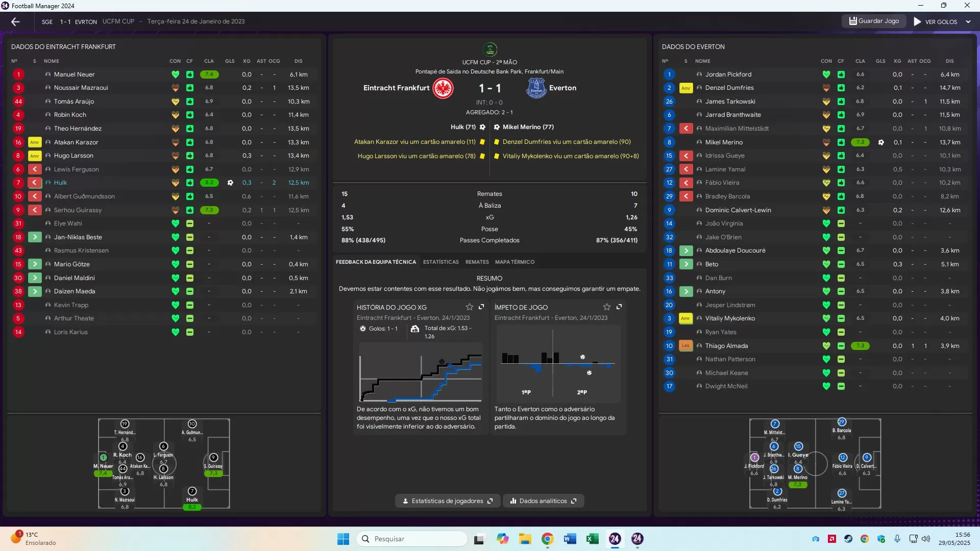
Task: Click Mikel Merino's goal icon in the GLS column
Action: coord(880,142)
